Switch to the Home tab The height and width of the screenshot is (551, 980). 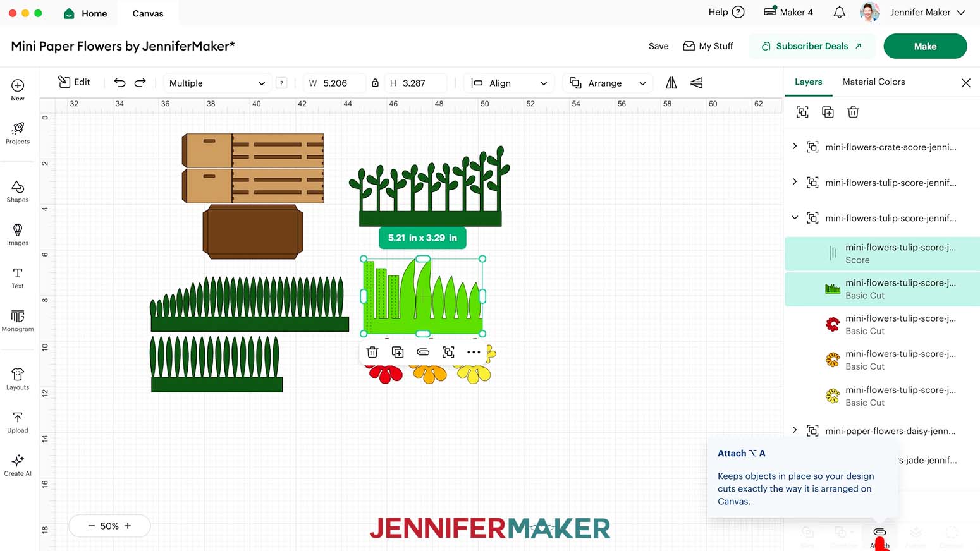pyautogui.click(x=86, y=13)
